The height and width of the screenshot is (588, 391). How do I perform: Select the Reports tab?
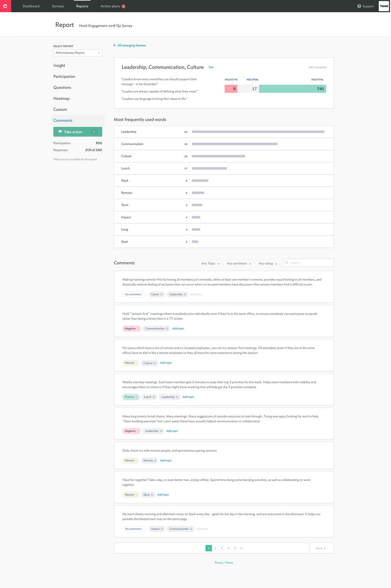(82, 6)
